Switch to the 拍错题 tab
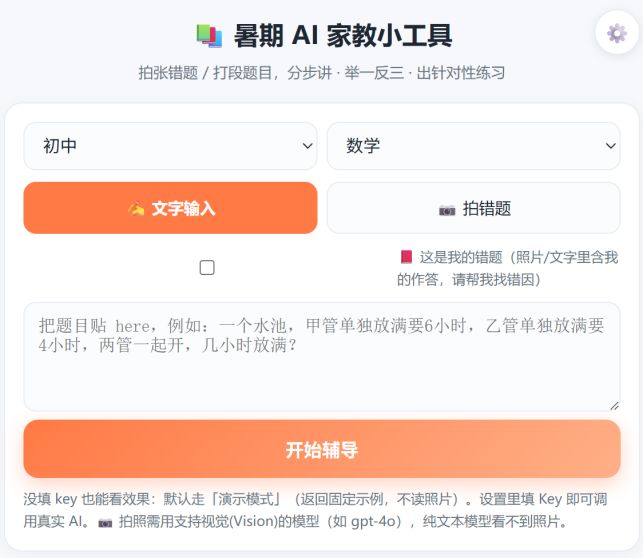 [474, 208]
